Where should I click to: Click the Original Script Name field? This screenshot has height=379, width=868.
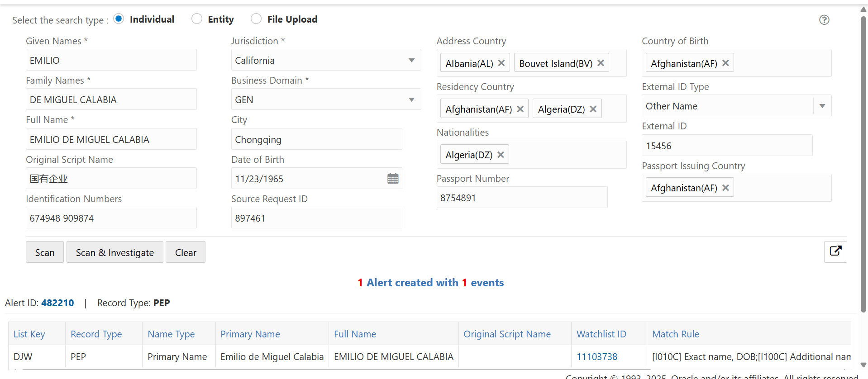point(111,179)
